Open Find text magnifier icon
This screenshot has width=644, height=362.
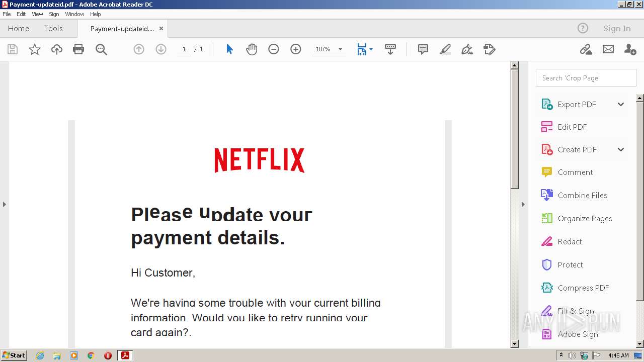pyautogui.click(x=101, y=49)
